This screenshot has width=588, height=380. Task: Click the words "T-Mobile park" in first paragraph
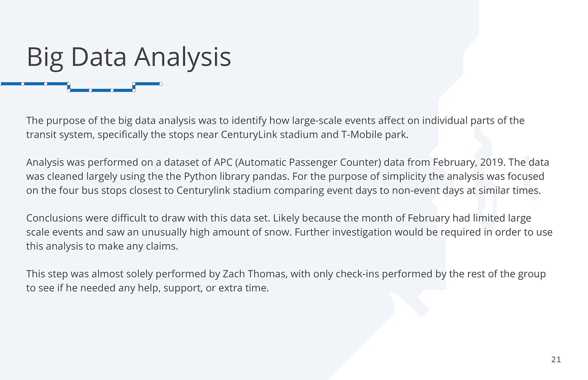(374, 135)
